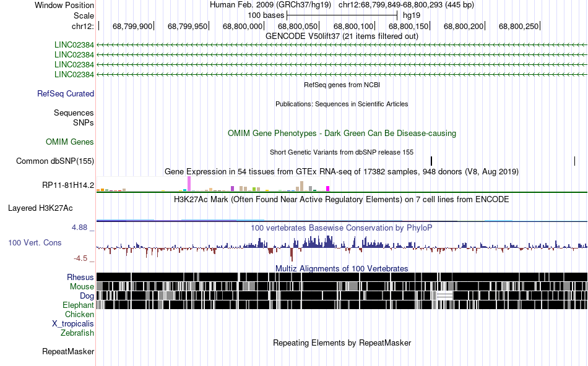Open the Common dbSNP(155) track label
Screen dimensions: 588x366
(x=54, y=161)
